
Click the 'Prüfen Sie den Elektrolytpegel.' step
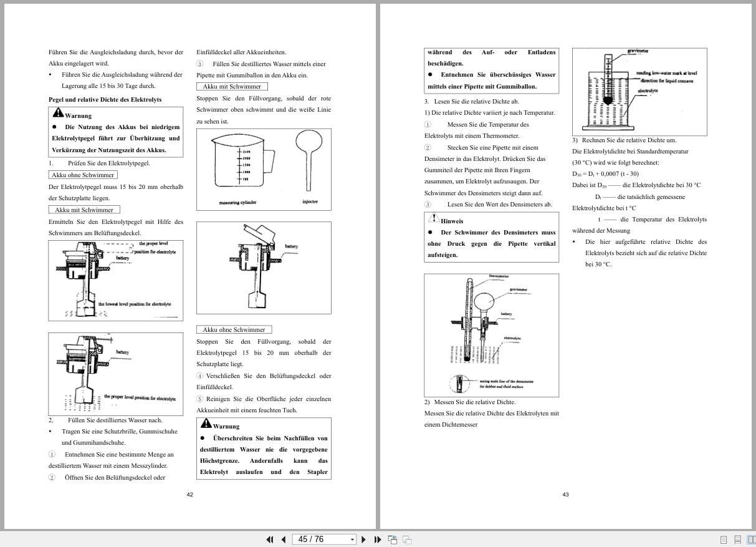108,163
